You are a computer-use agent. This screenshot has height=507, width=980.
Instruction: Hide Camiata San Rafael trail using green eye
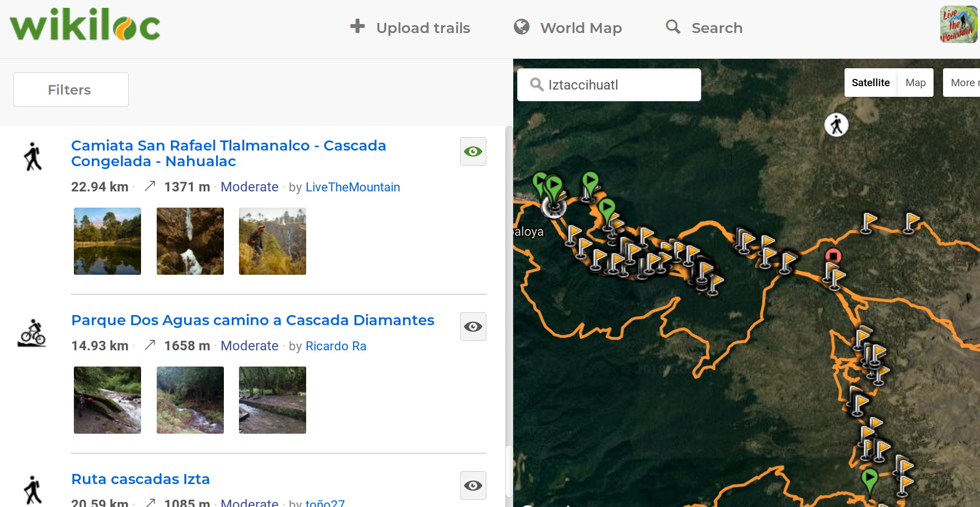coord(473,152)
